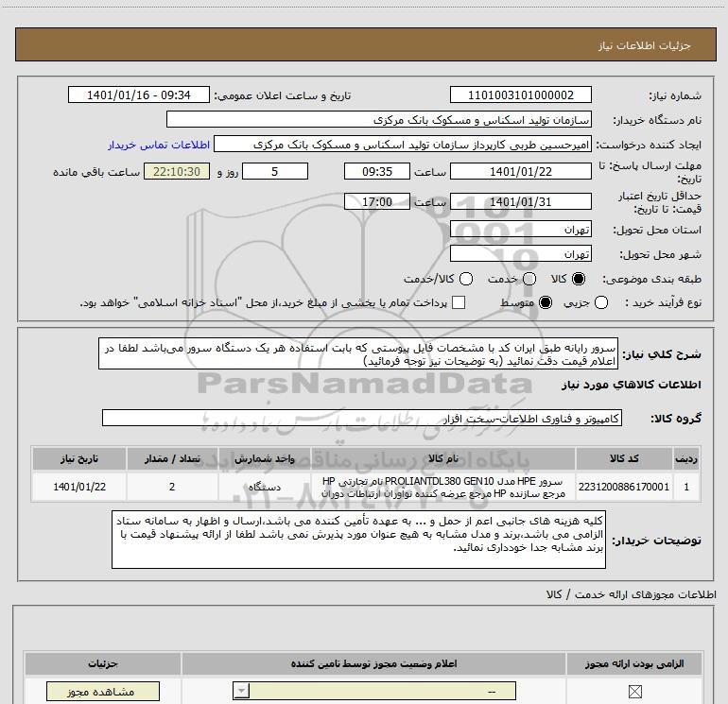This screenshot has width=728, height=704.
Task: Click the response deadline time 09:35 field
Action: (x=377, y=171)
